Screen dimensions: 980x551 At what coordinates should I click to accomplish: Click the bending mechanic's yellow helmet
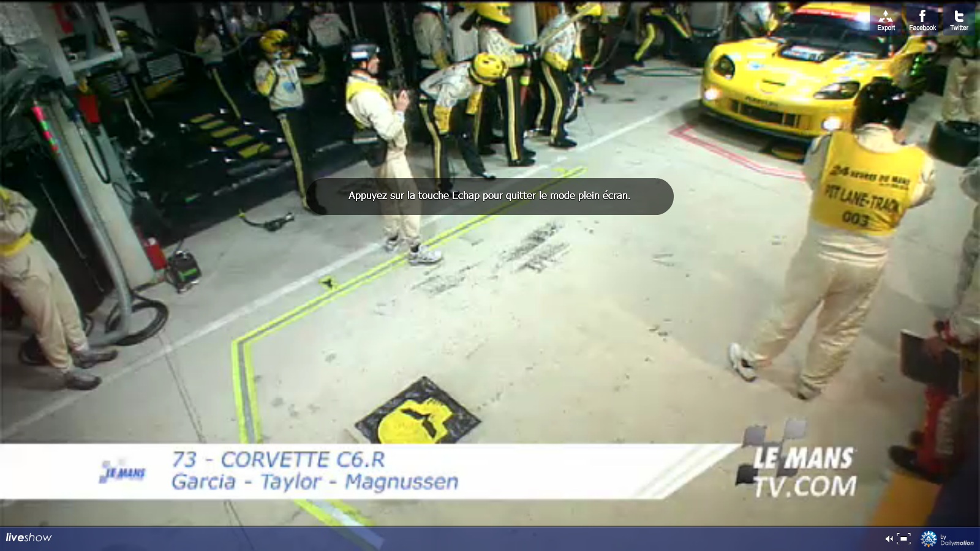488,66
